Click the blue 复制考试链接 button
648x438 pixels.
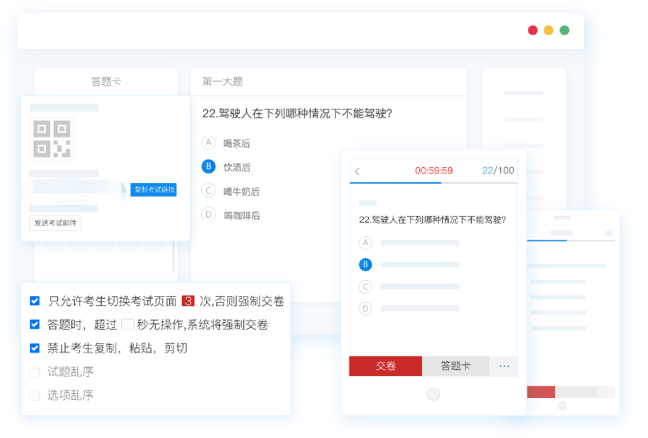point(153,189)
